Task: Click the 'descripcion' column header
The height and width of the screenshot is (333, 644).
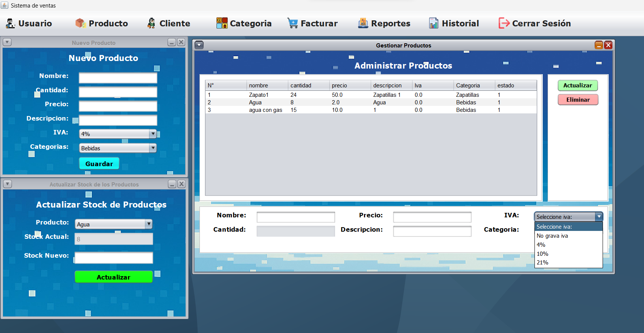Action: [x=392, y=86]
